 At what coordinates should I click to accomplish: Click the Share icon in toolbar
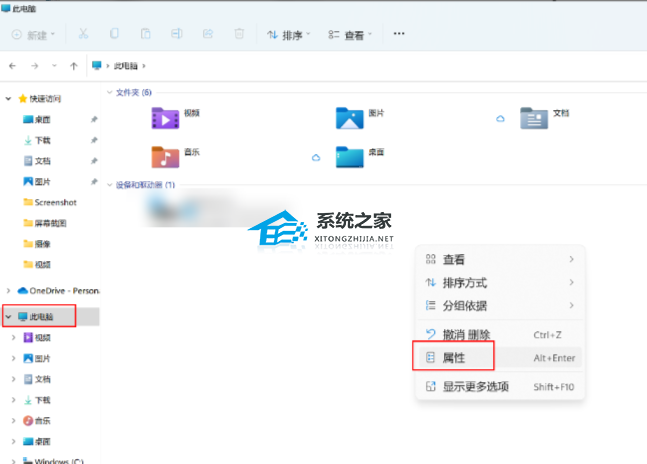(208, 34)
